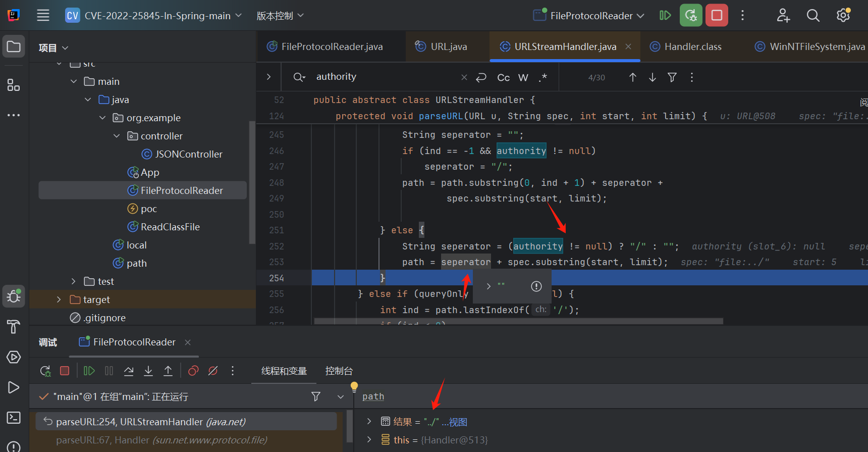Collapse the org.example package

tap(102, 118)
